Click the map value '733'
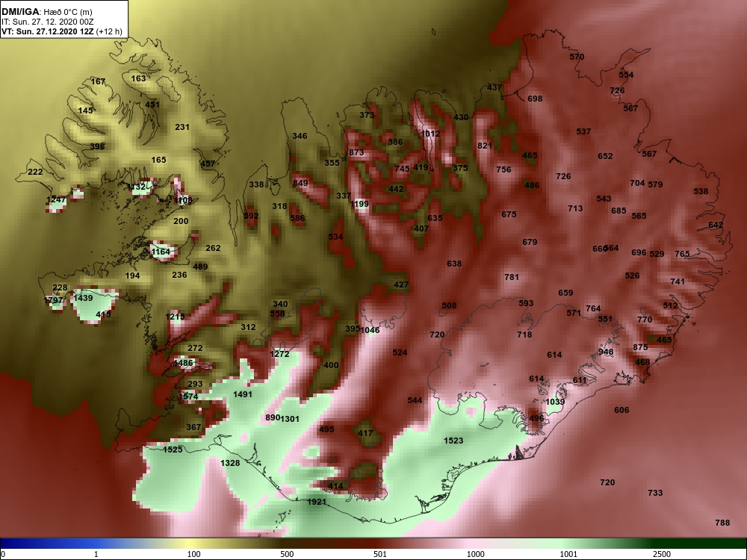747x560 pixels. click(655, 493)
